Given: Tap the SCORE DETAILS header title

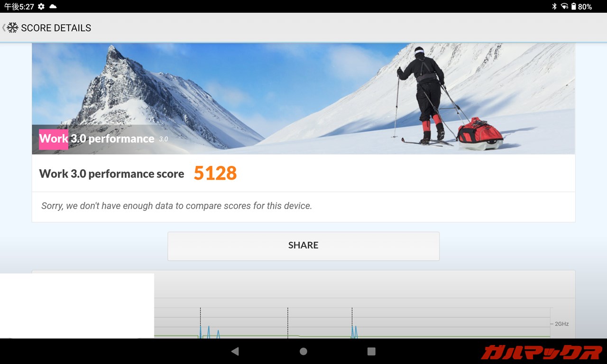Looking at the screenshot, I should pos(56,28).
